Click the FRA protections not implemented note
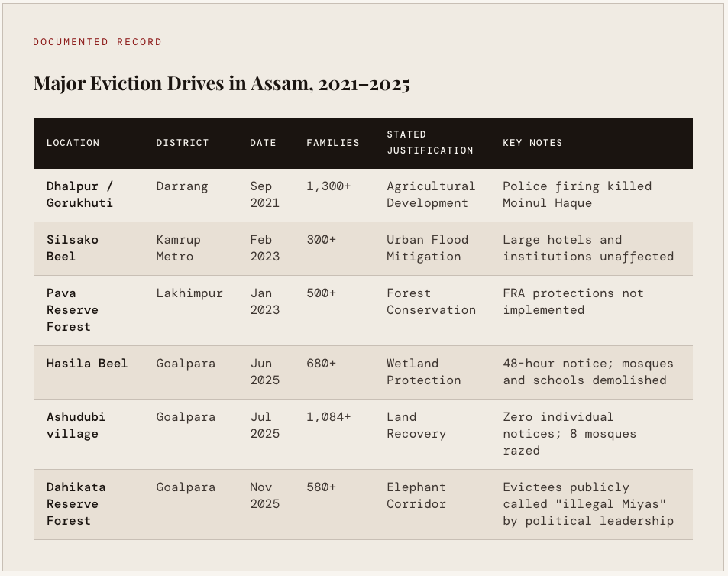The width and height of the screenshot is (728, 576). pyautogui.click(x=573, y=302)
